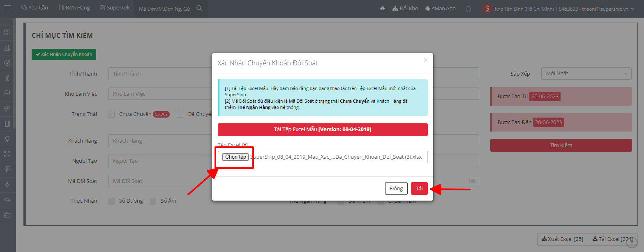Click the reply arrow sidebar icon

click(x=7, y=200)
